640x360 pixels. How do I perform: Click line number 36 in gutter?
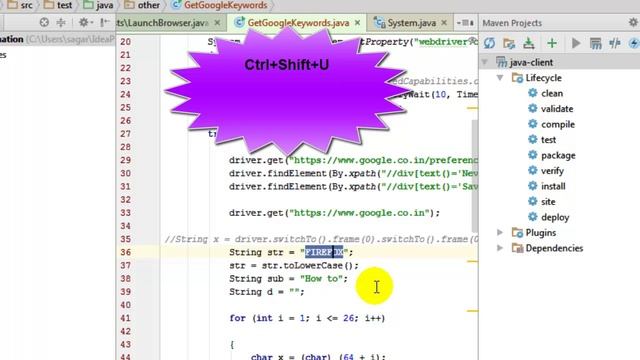tap(126, 252)
